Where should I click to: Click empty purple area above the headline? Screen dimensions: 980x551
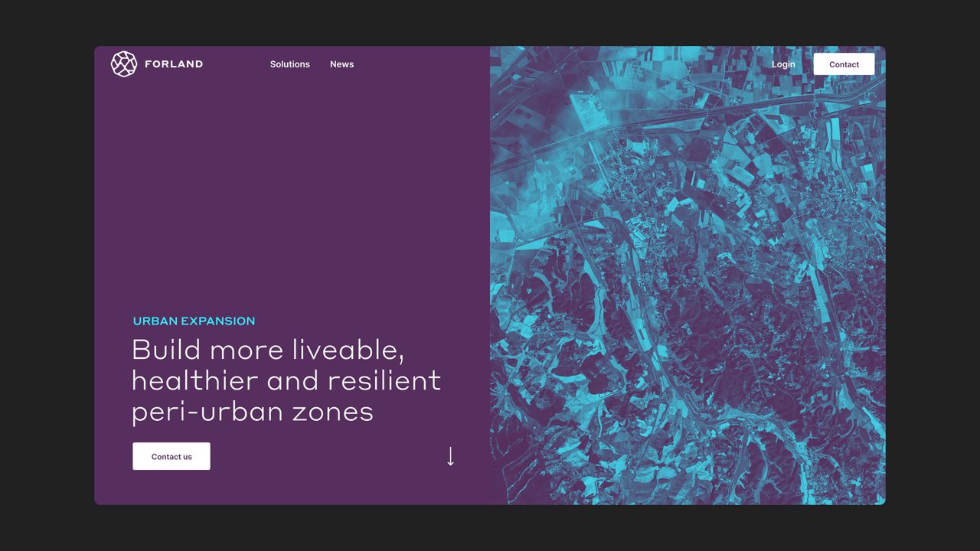291,191
